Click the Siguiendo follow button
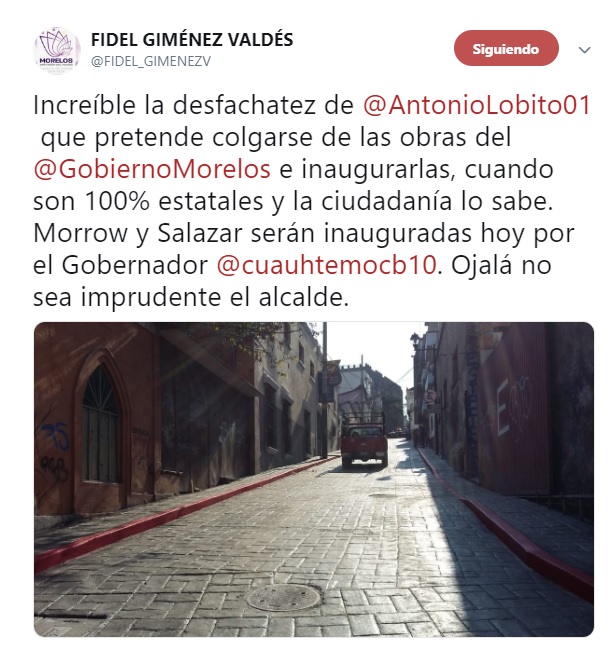This screenshot has height=649, width=611. [x=506, y=49]
